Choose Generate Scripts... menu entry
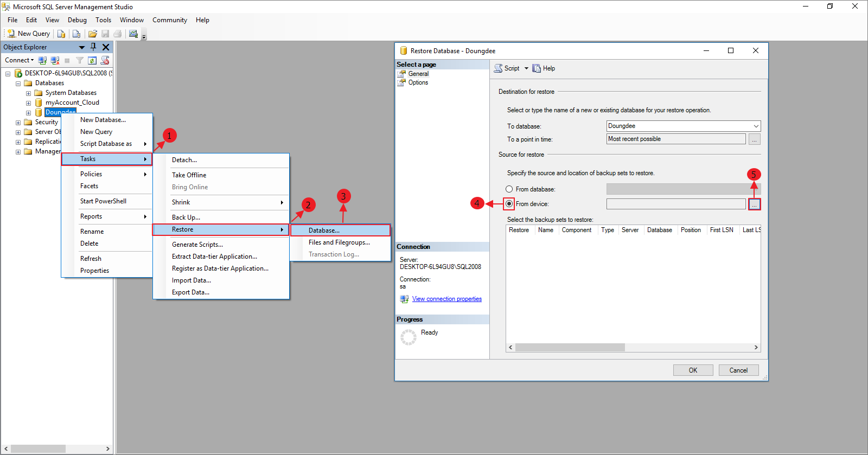The height and width of the screenshot is (455, 868). point(221,245)
